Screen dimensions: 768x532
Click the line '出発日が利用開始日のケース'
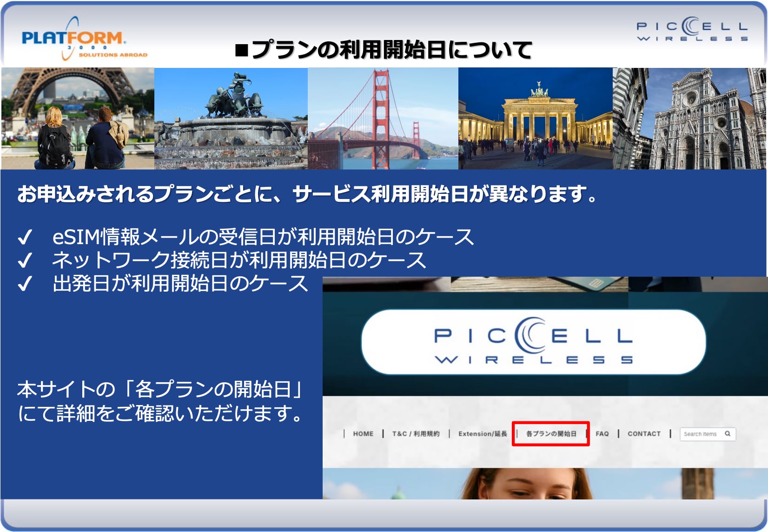180,283
